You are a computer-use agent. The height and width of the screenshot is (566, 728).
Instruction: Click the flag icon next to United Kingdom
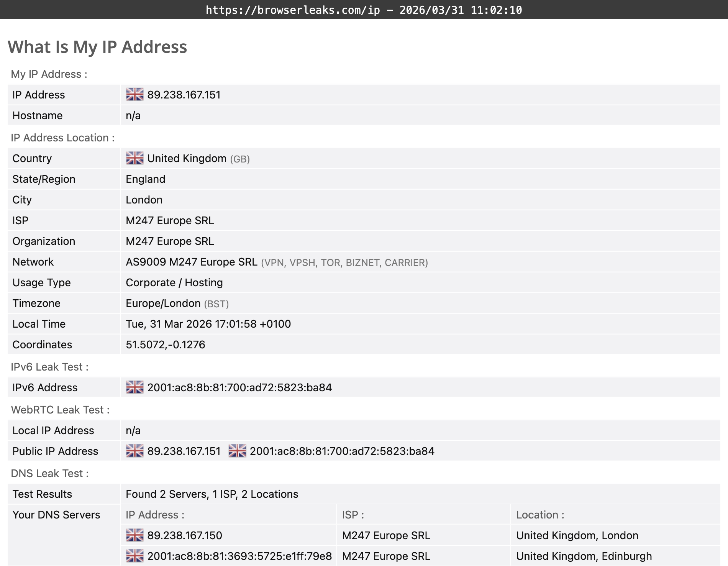[134, 158]
